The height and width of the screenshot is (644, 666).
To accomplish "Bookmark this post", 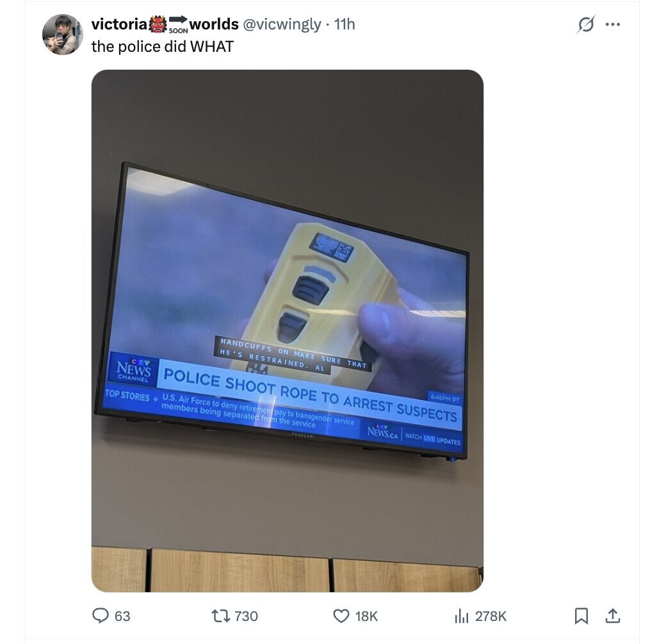I will pyautogui.click(x=581, y=616).
